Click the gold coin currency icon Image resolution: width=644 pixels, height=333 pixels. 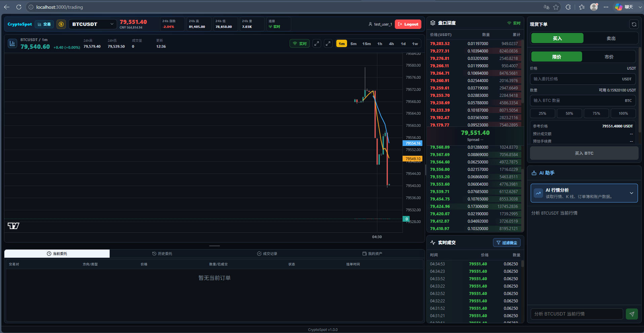(61, 24)
